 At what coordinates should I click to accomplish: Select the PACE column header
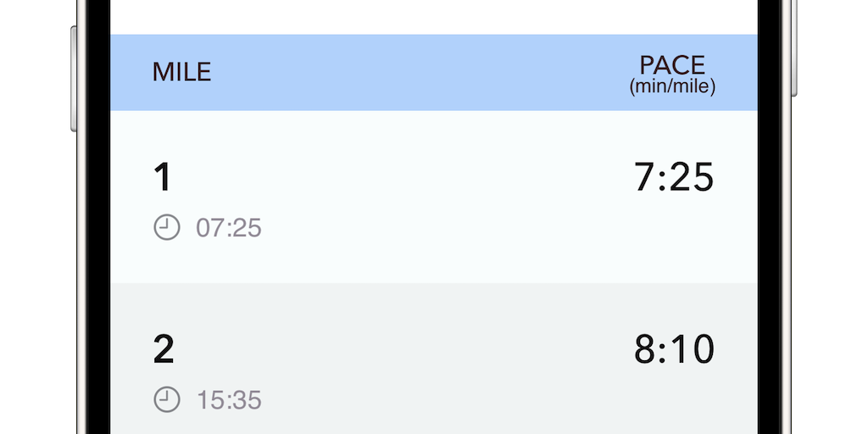(672, 65)
